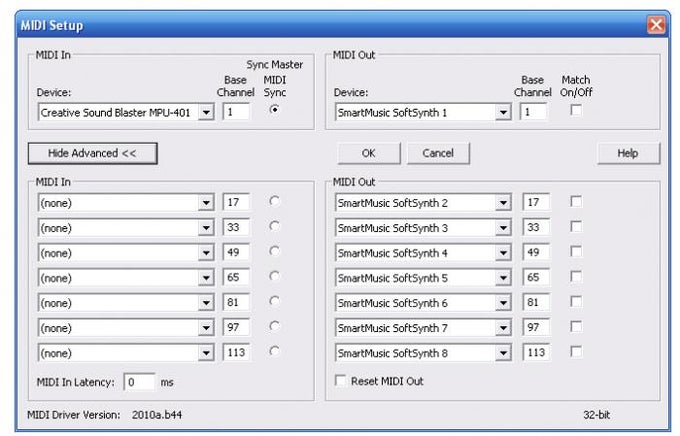
Task: Click the Hide Advanced << button
Action: (x=92, y=153)
